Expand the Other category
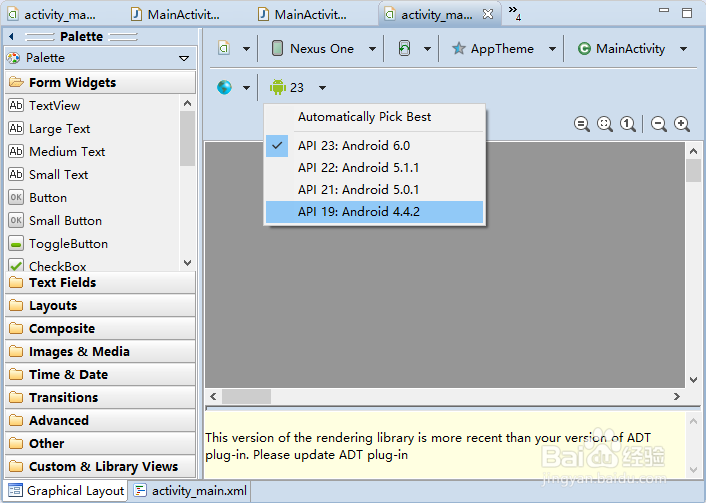Image resolution: width=706 pixels, height=503 pixels. [100, 443]
